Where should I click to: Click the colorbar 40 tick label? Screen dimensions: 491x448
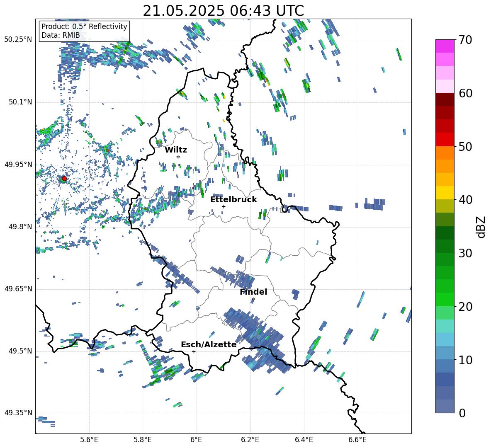(x=466, y=200)
